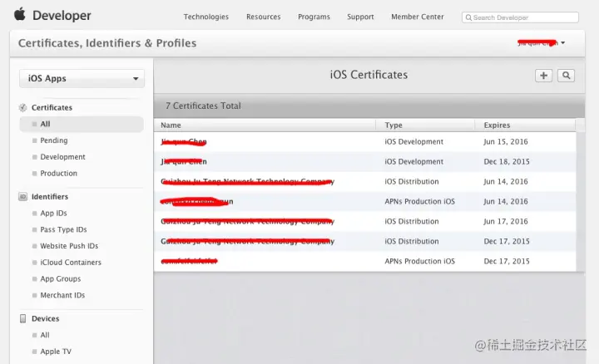Select iOS Development certificate expiring Dec 18, 2015
The height and width of the screenshot is (364, 599).
[x=365, y=162]
